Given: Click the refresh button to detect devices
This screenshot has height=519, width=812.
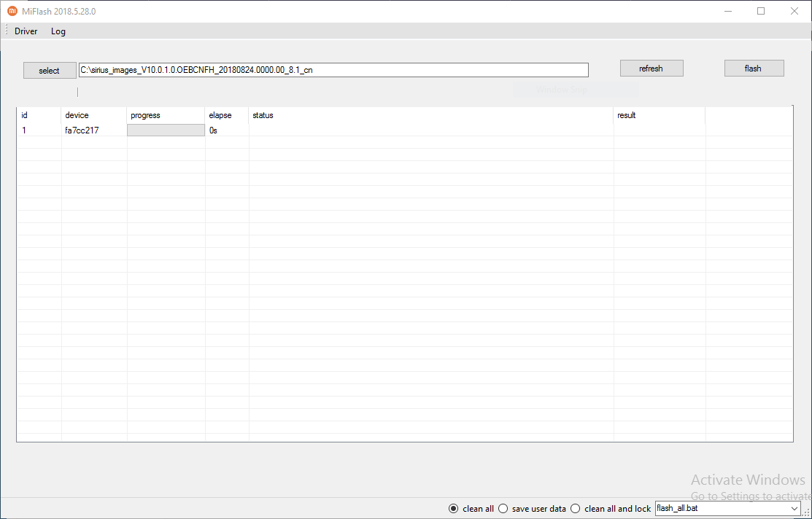Looking at the screenshot, I should pos(651,69).
